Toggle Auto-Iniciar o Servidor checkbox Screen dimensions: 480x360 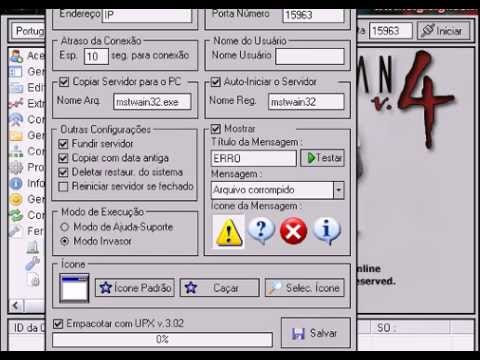click(216, 82)
